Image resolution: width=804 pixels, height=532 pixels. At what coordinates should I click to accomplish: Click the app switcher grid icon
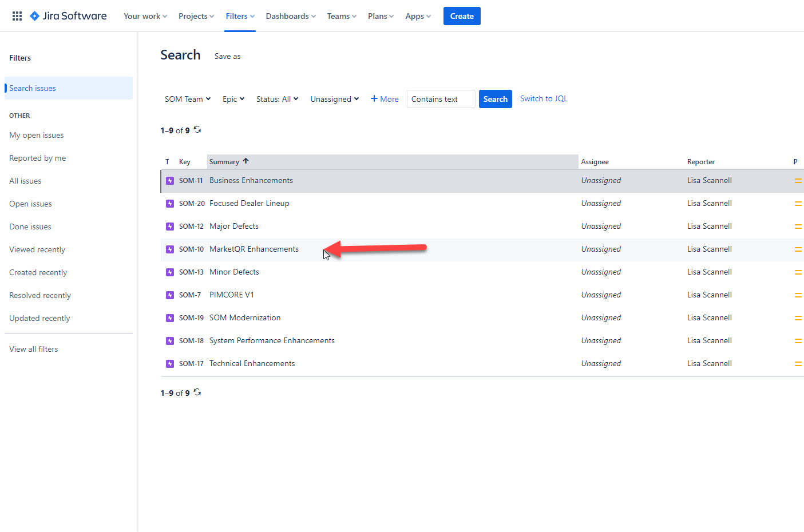tap(17, 15)
